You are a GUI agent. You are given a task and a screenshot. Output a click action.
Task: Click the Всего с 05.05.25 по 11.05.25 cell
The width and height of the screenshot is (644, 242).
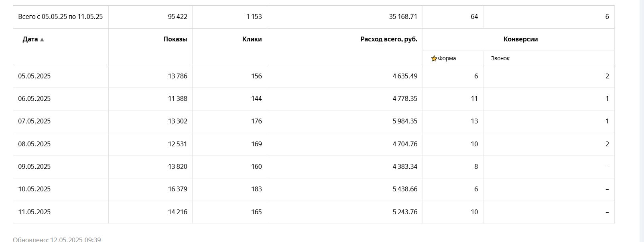click(60, 16)
